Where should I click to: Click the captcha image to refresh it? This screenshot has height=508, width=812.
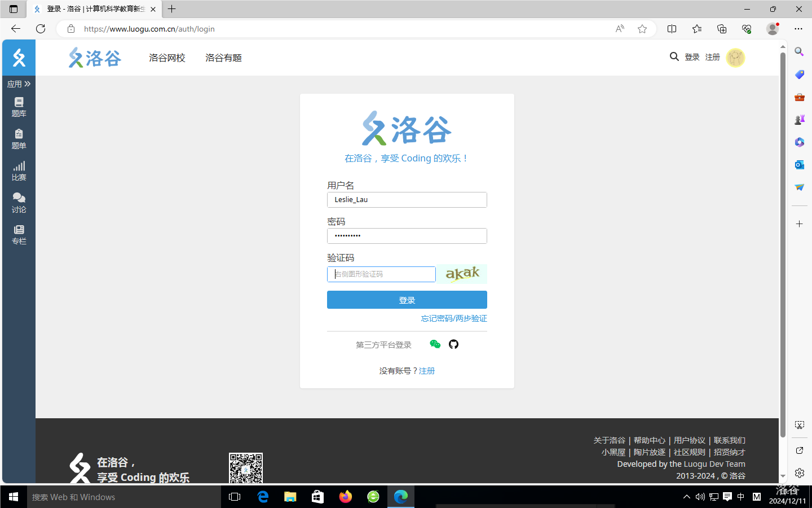click(x=462, y=274)
